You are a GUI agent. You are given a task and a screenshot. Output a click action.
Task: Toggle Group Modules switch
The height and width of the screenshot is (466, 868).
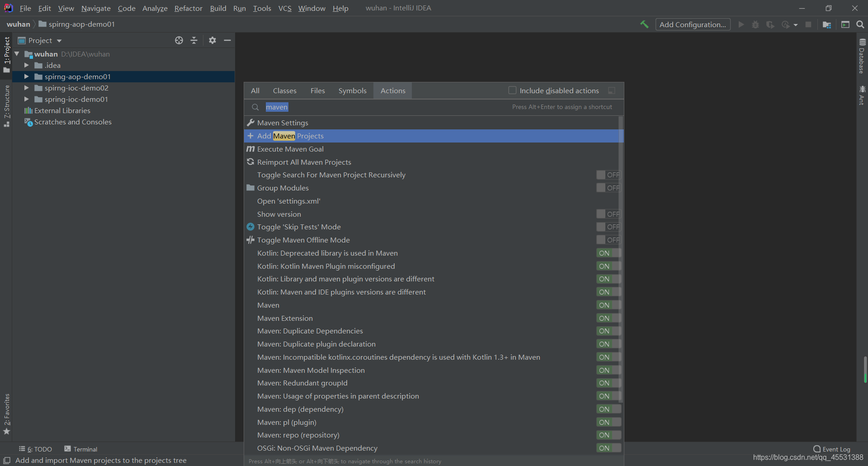[x=608, y=188]
